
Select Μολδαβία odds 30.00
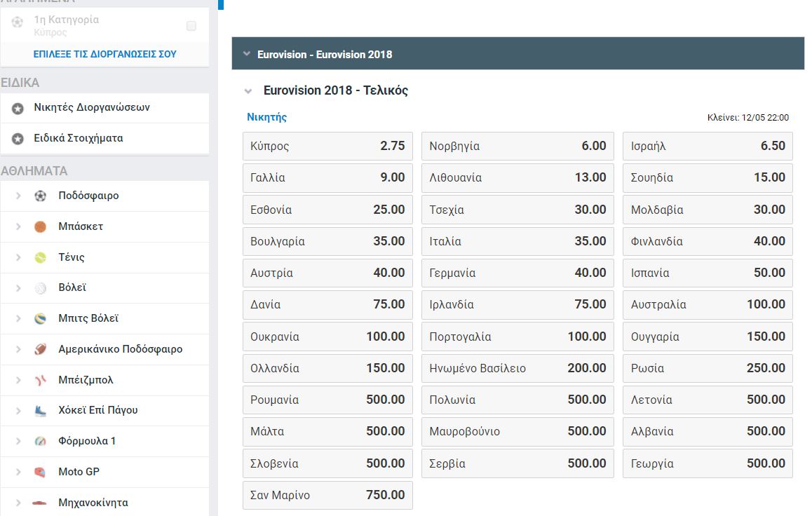pyautogui.click(x=708, y=210)
